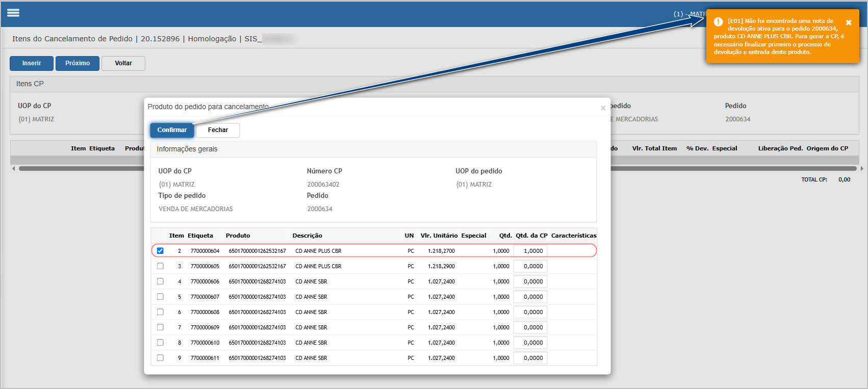
Task: Click the Confirmar button
Action: tap(172, 130)
